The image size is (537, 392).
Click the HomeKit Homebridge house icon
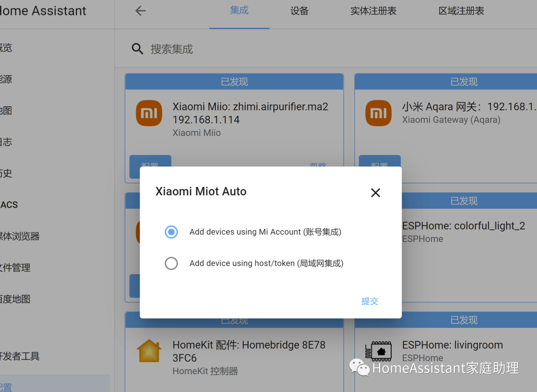point(149,352)
